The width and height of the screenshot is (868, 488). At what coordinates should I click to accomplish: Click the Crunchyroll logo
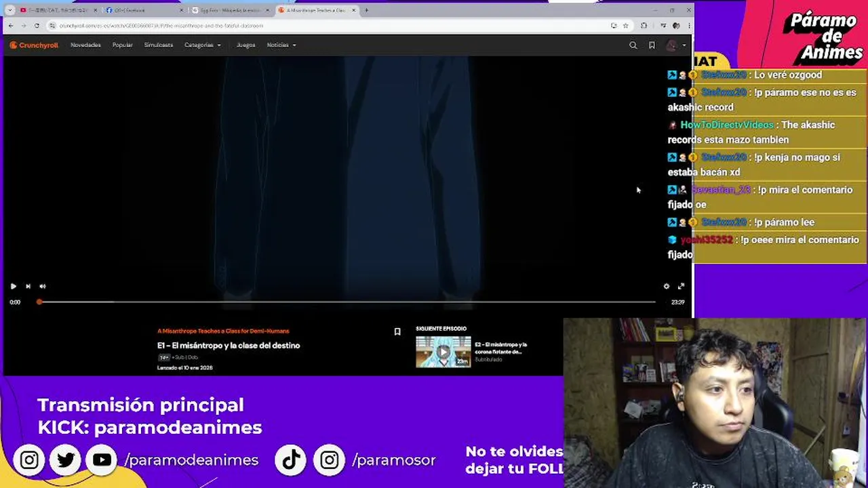[x=34, y=45]
